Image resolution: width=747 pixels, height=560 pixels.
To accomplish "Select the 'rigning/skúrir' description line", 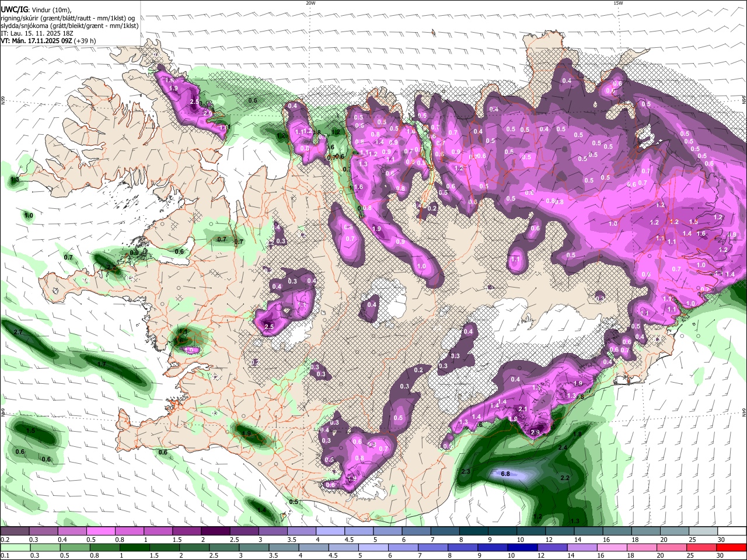I will pos(67,18).
